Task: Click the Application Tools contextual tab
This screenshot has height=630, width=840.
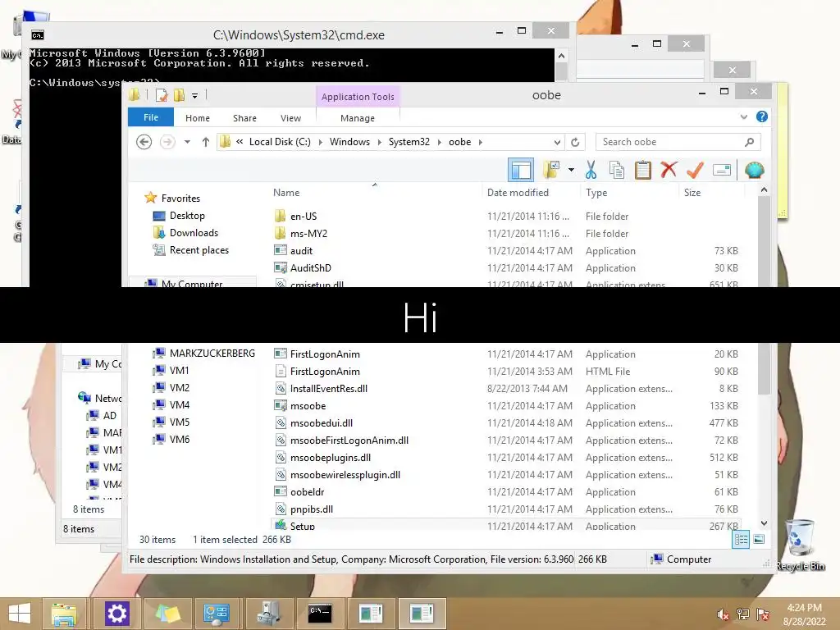Action: [358, 97]
